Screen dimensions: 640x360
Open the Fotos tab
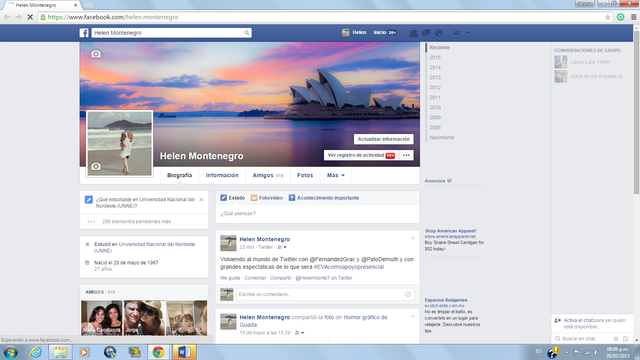305,175
